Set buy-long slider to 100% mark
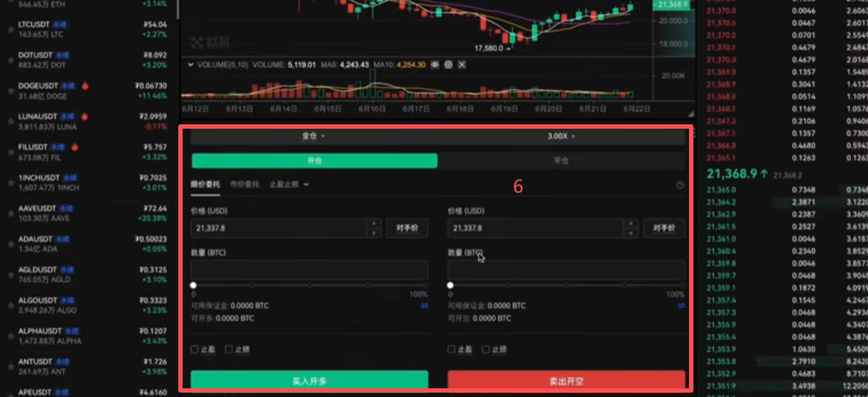Image resolution: width=868 pixels, height=397 pixels. tap(425, 285)
